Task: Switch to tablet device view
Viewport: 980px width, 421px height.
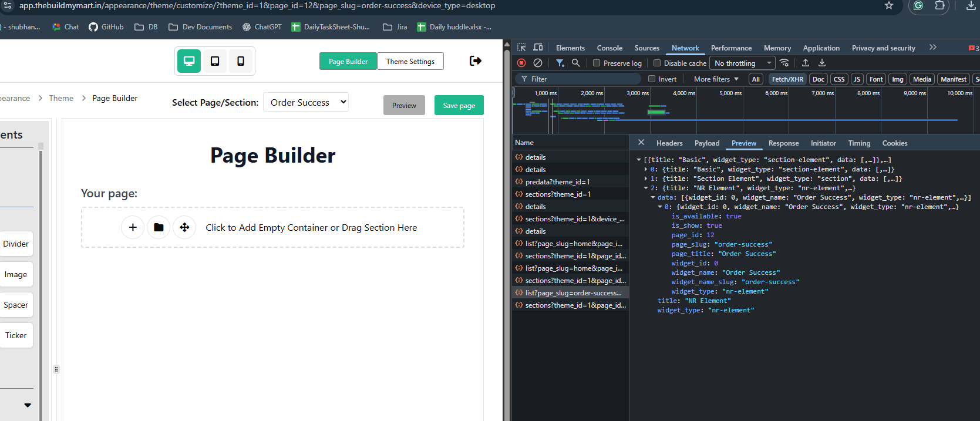Action: click(x=215, y=61)
